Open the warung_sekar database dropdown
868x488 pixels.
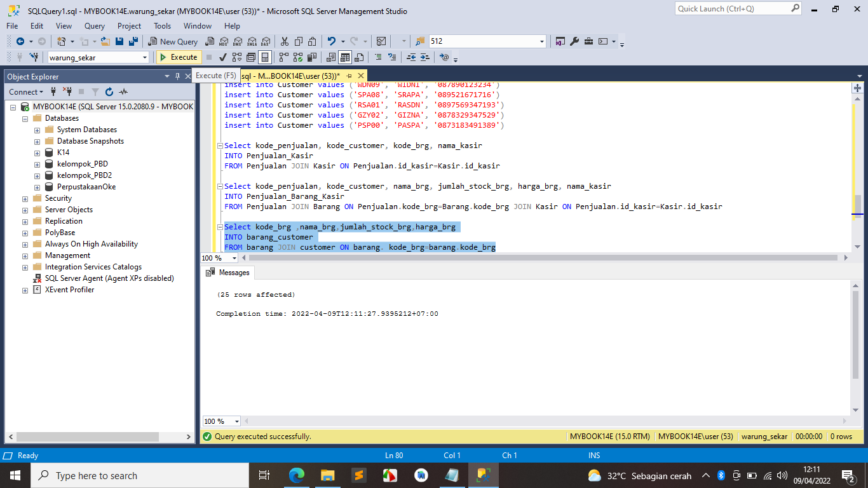145,57
